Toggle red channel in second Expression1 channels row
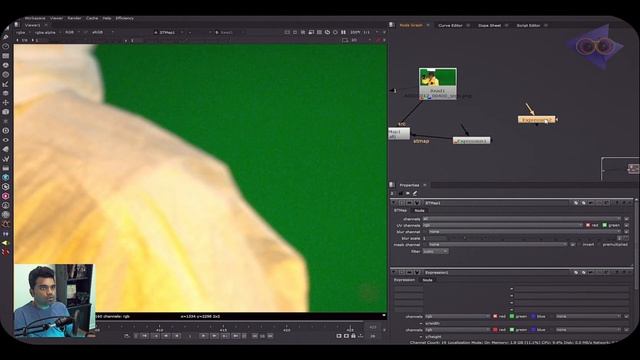The image size is (640, 360). pos(495,330)
